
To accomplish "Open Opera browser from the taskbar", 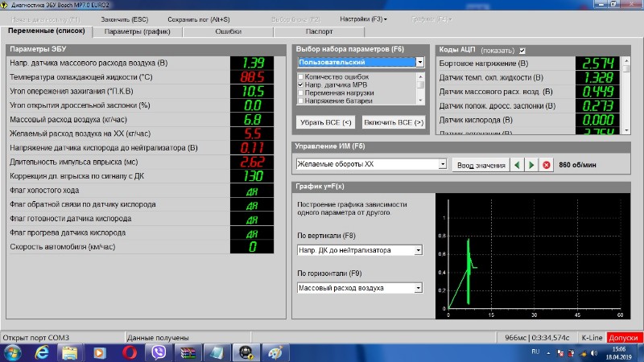I will pos(129,352).
